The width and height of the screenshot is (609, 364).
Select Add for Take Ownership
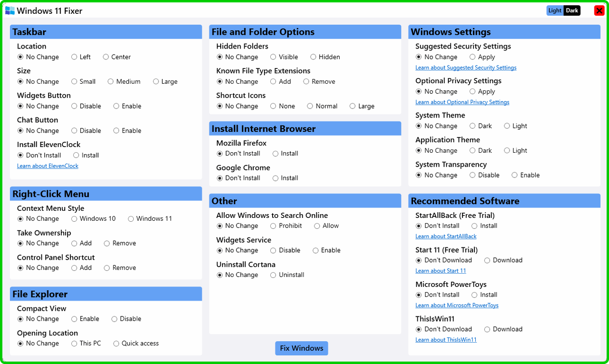(x=81, y=244)
